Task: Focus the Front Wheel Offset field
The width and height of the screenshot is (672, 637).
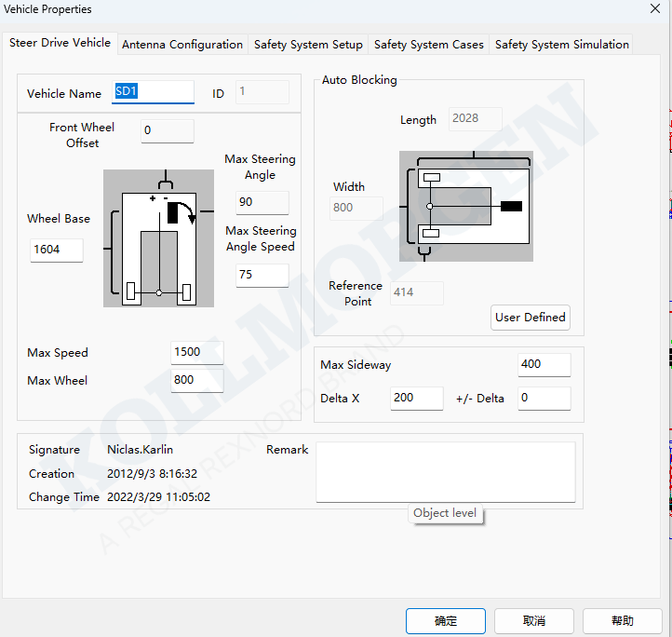Action: coord(168,131)
